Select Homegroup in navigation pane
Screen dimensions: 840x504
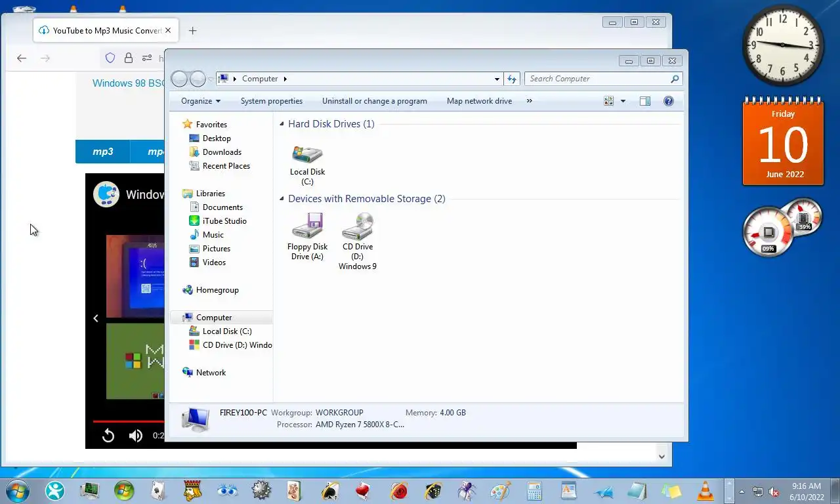217,290
